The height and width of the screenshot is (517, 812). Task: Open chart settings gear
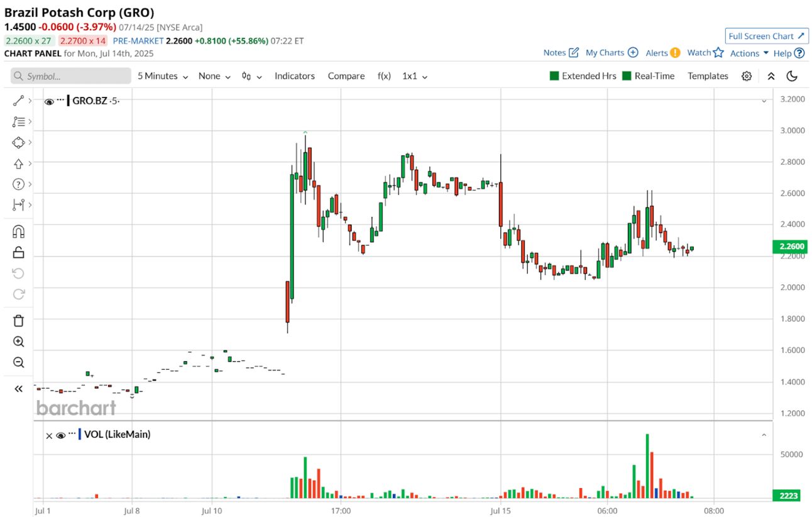pos(747,76)
